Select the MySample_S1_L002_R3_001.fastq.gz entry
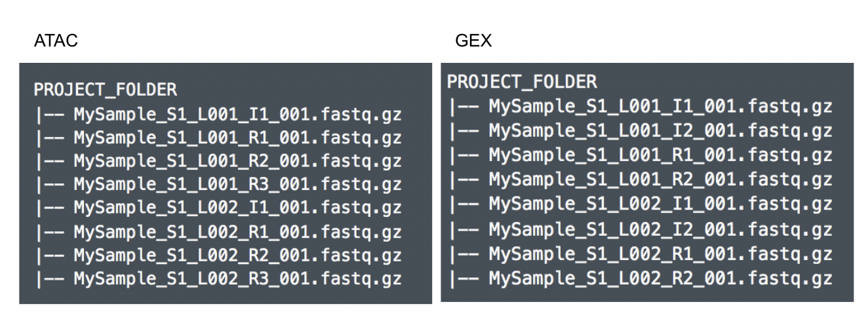Screen dimensions: 868x321 (237, 278)
